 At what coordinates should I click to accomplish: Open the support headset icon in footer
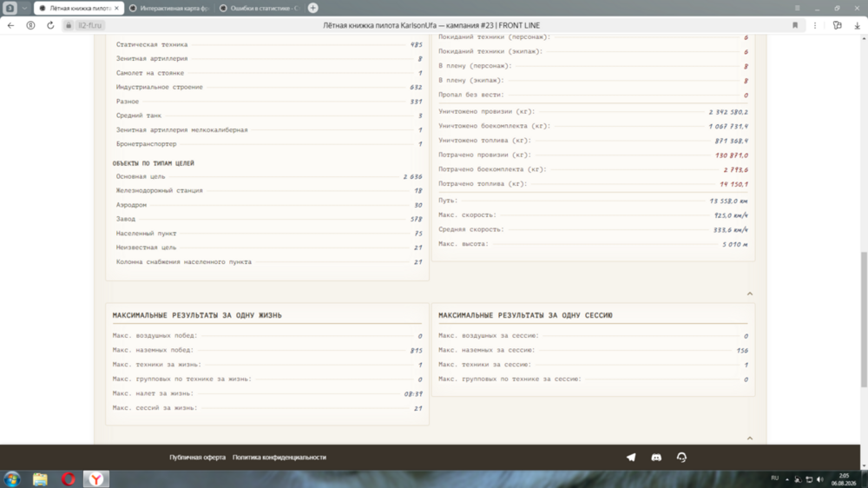point(681,457)
